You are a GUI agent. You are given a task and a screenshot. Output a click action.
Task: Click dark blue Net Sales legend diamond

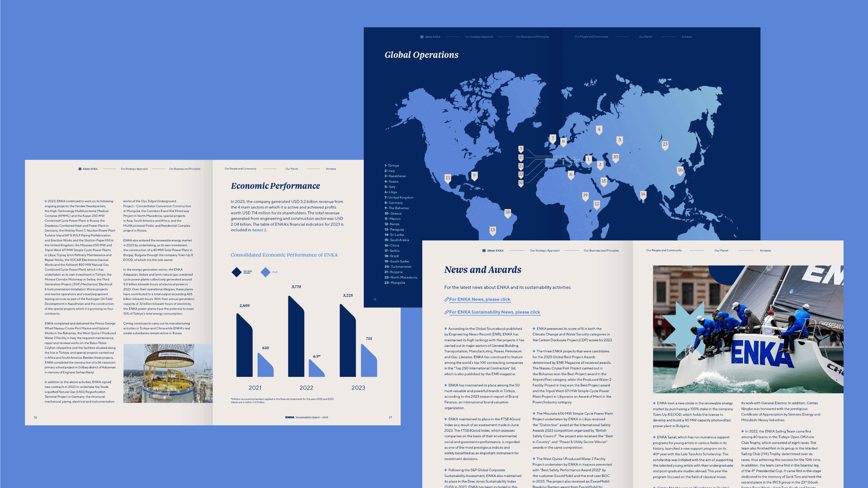pos(236,272)
